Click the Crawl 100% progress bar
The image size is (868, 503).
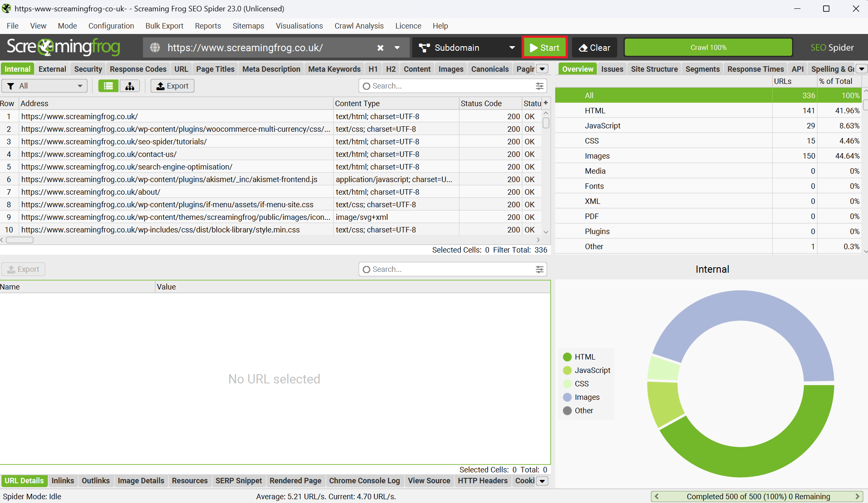(708, 48)
